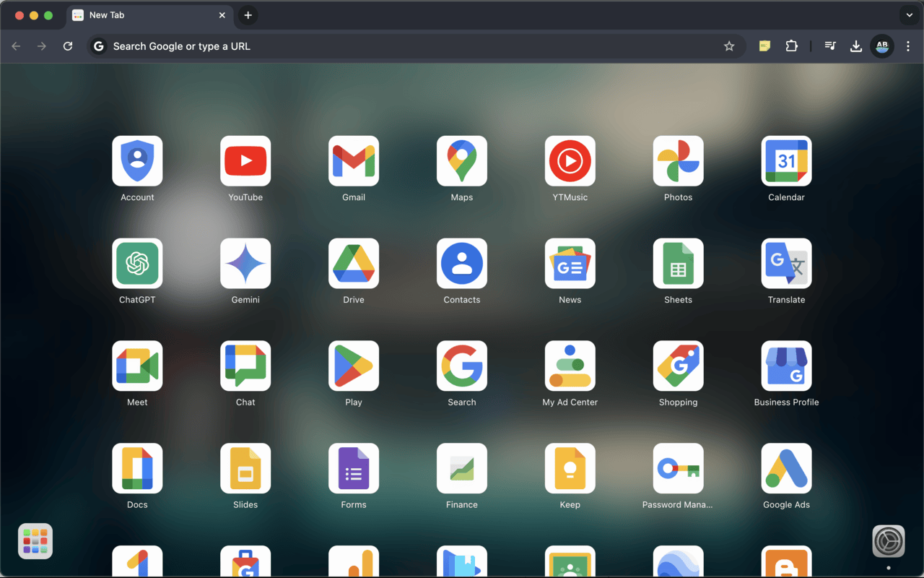This screenshot has height=578, width=924.
Task: Focus the Search Google or type a URL field
Action: [417, 46]
